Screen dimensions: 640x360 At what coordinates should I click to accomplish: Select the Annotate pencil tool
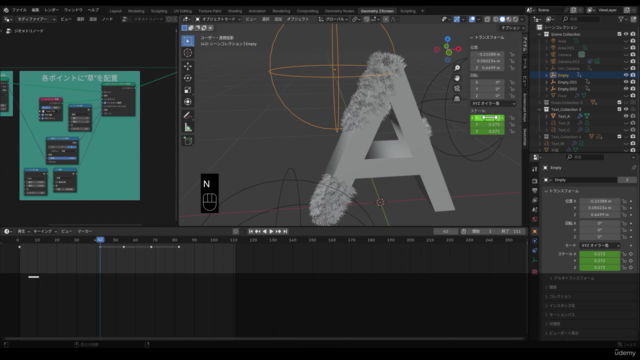click(x=188, y=115)
